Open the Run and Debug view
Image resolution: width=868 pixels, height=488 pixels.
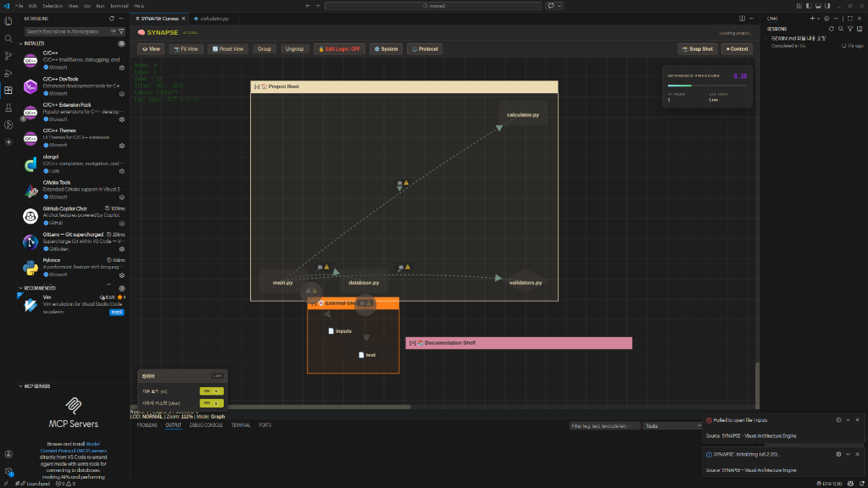pos(8,73)
